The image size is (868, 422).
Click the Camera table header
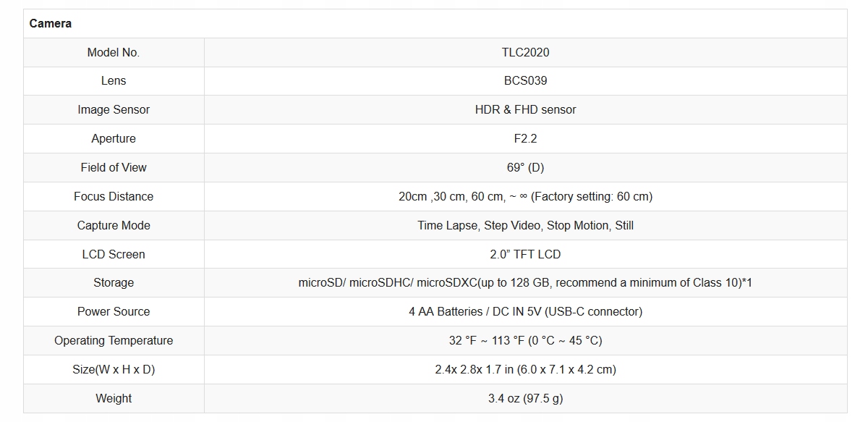click(x=51, y=24)
